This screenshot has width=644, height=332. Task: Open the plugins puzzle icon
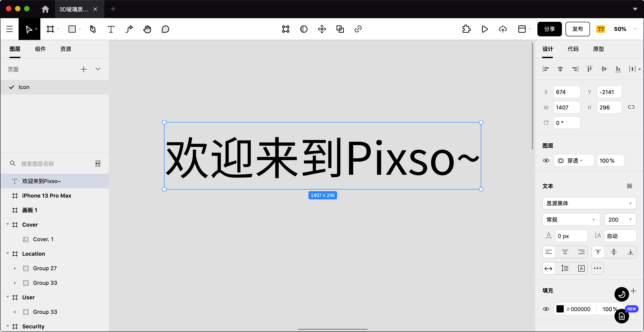point(466,29)
